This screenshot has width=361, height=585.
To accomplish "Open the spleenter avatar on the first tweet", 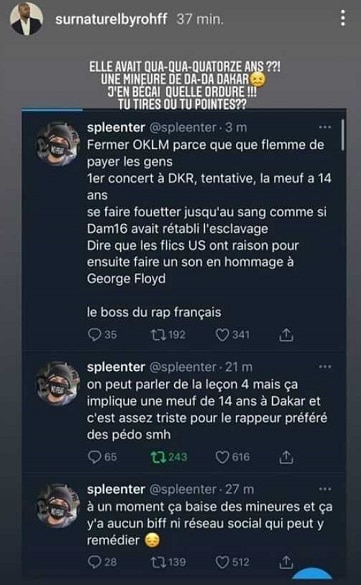I will pyautogui.click(x=58, y=144).
